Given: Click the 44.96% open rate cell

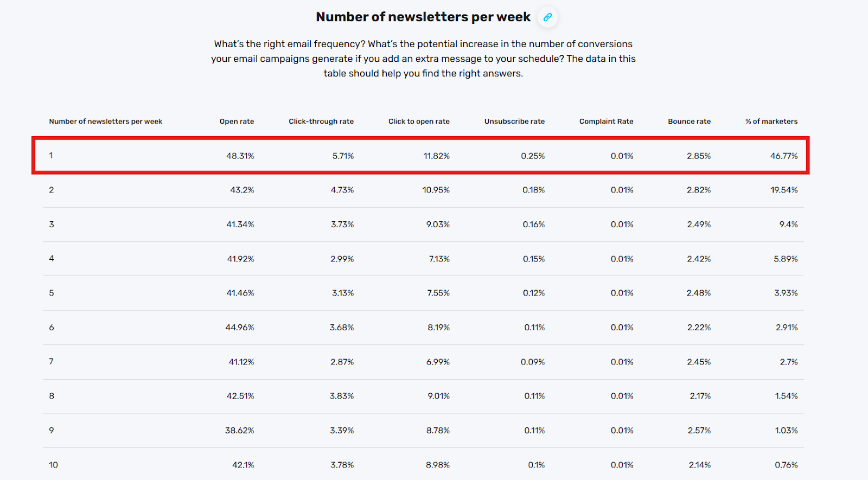Looking at the screenshot, I should (x=240, y=328).
